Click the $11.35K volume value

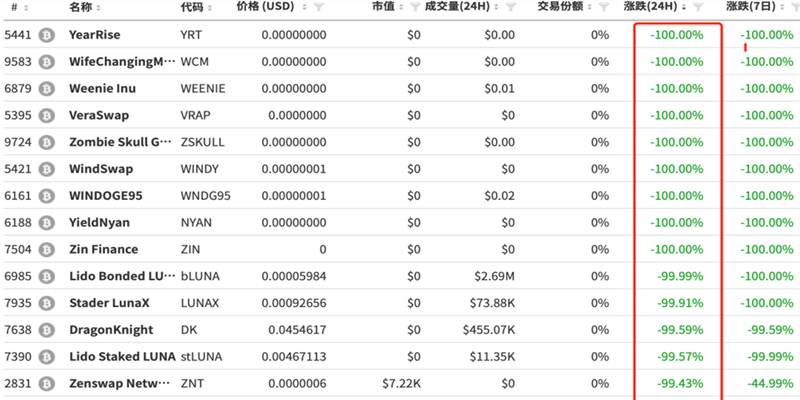pos(493,357)
